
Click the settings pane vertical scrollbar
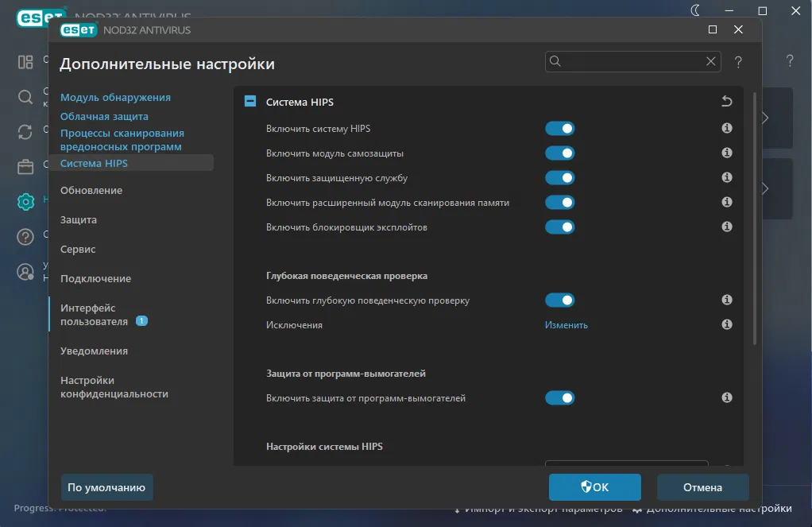pos(755,218)
